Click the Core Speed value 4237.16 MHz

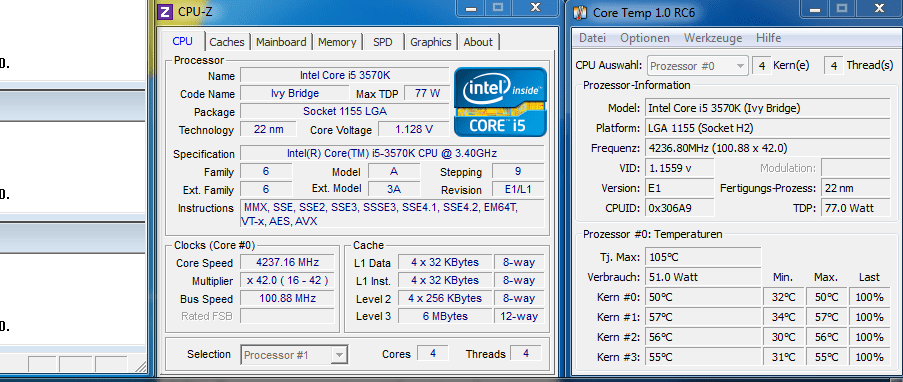[x=287, y=262]
